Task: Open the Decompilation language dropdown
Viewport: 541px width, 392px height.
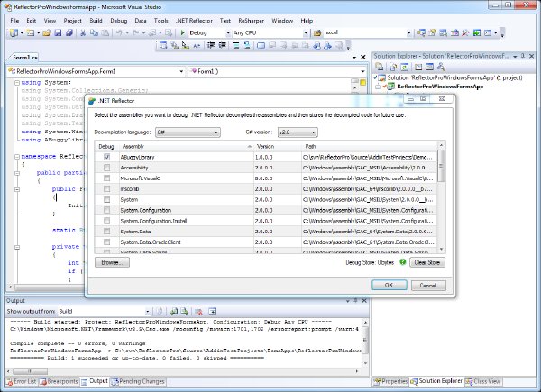Action: (x=188, y=132)
